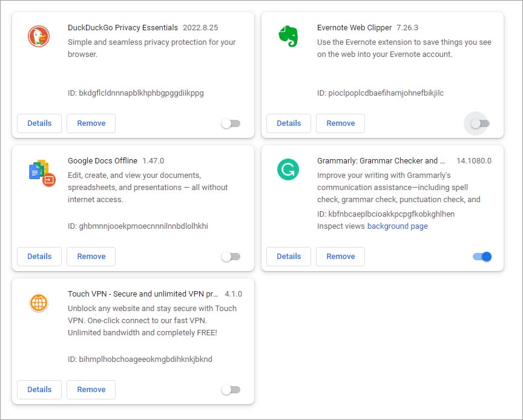Click the Touch VPN globe icon

[x=39, y=303]
